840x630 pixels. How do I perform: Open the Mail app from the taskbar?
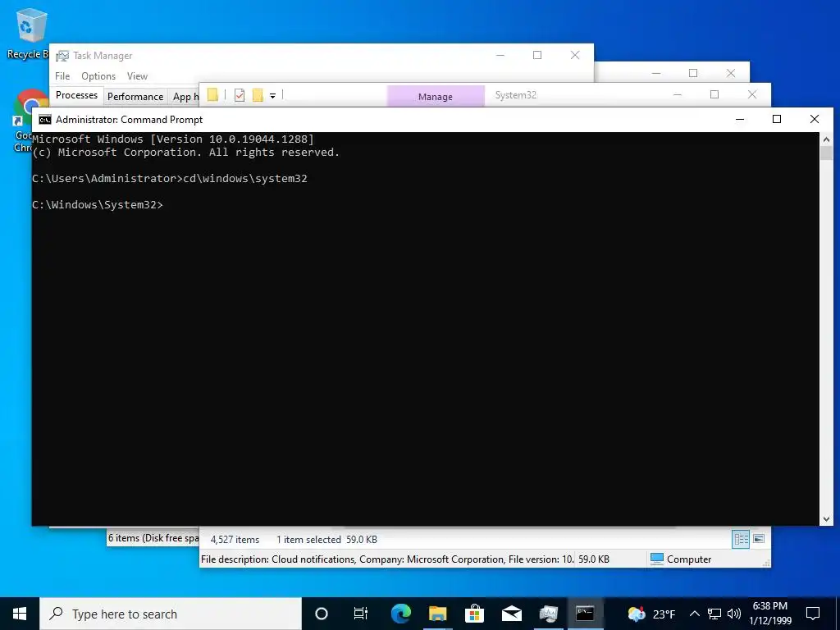512,614
